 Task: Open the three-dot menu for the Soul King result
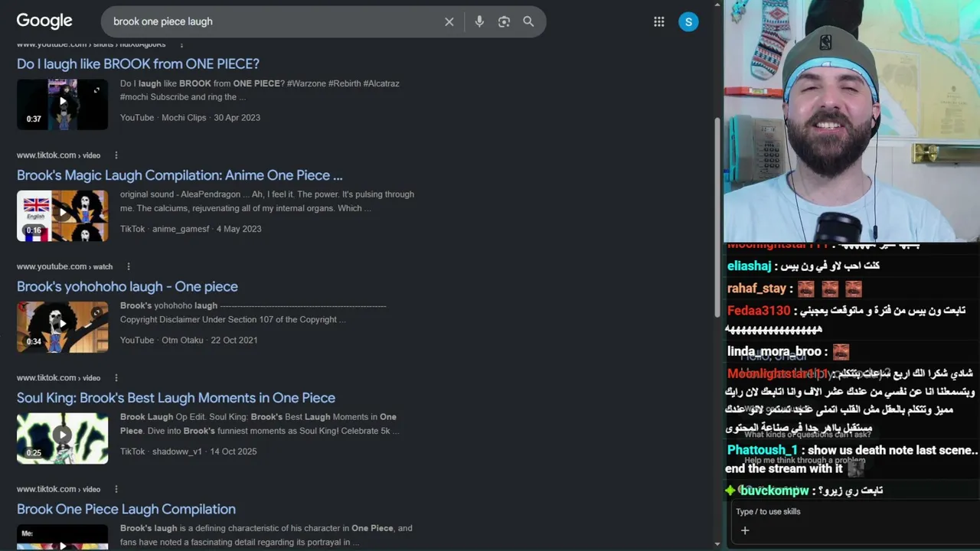[x=116, y=378]
